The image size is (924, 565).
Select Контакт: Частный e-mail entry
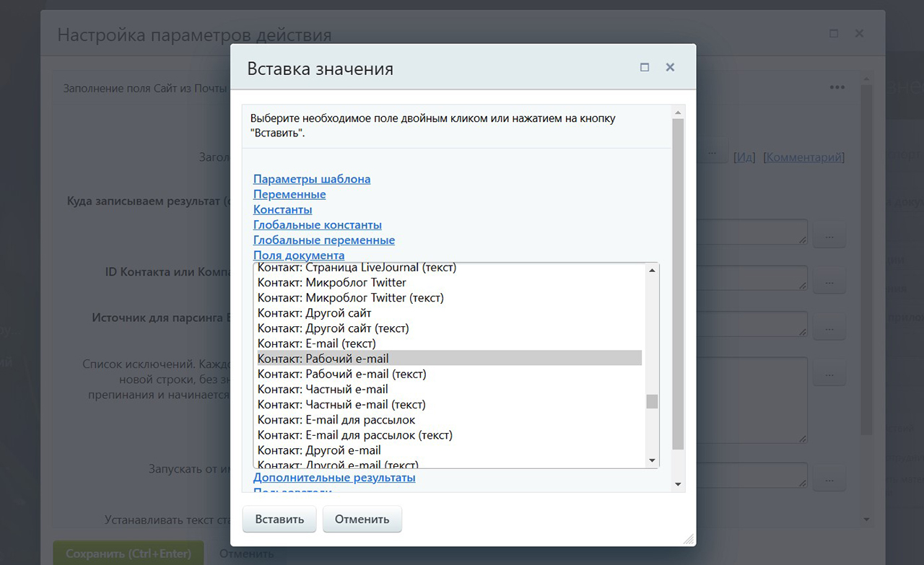[323, 389]
